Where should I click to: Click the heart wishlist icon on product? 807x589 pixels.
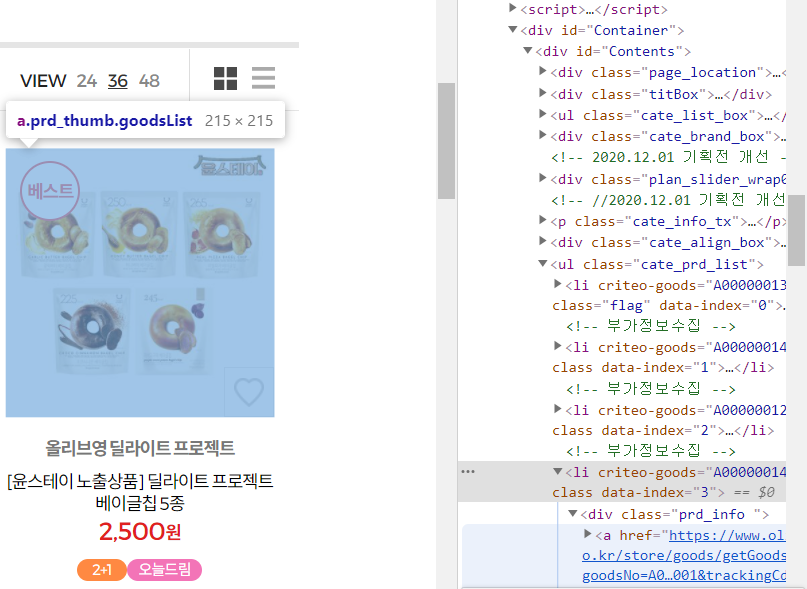click(x=249, y=392)
